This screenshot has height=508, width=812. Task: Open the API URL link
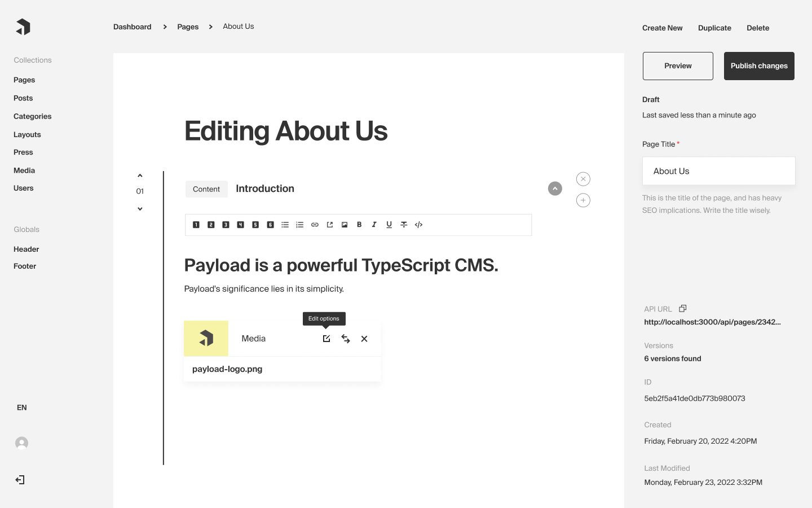coord(712,322)
